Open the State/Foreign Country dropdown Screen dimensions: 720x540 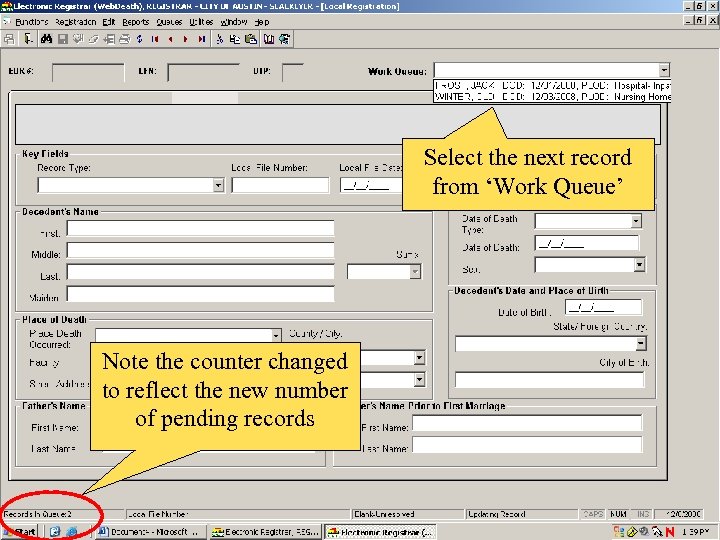point(641,343)
